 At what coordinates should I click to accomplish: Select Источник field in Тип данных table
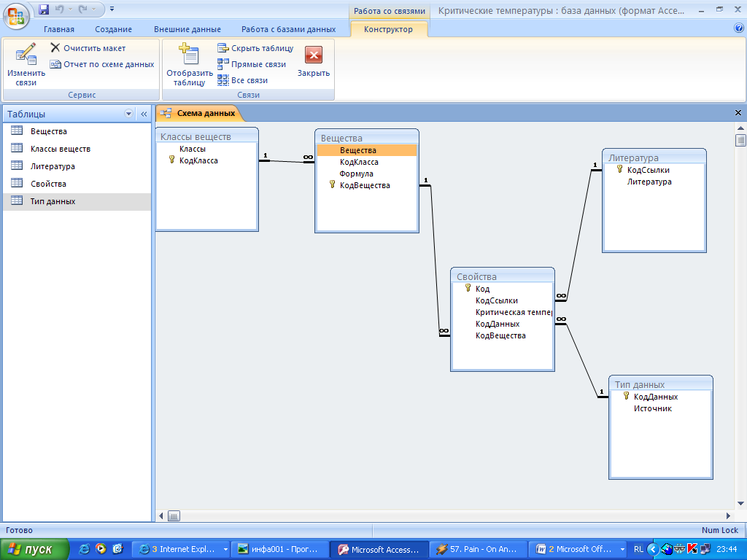(653, 408)
